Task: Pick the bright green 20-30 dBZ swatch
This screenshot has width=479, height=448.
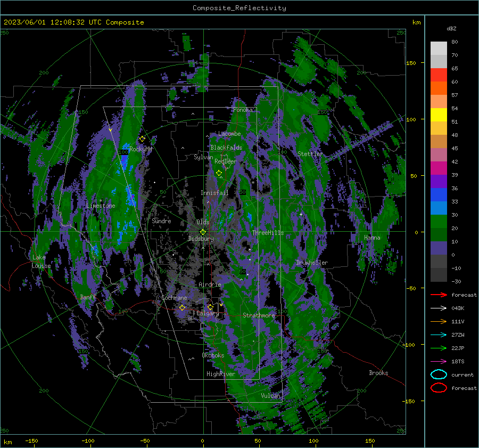Action: point(439,221)
